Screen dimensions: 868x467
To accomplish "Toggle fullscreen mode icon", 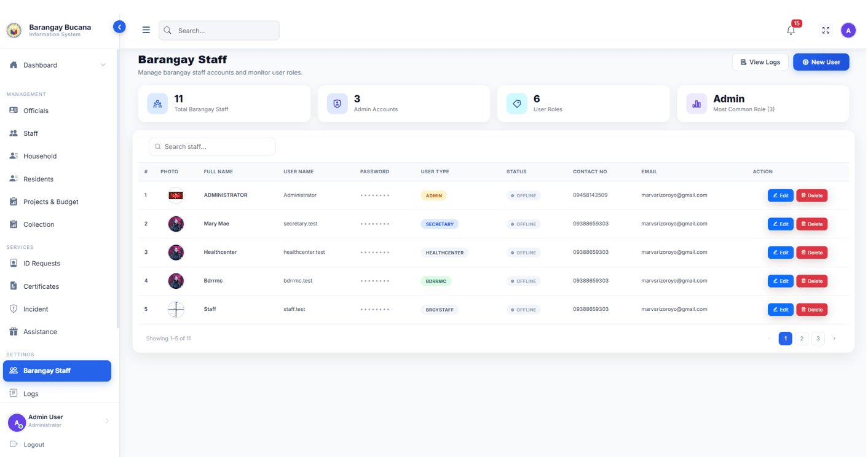I will tap(826, 30).
